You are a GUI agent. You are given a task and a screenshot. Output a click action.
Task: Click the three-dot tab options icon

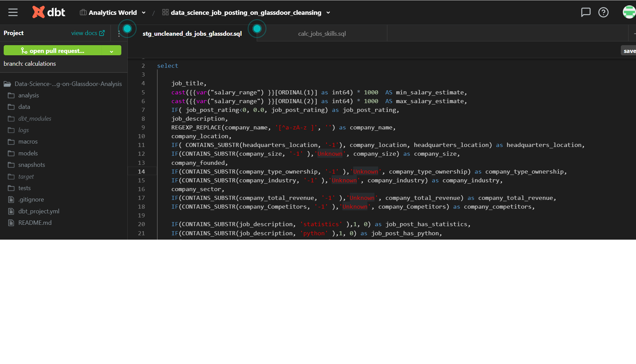[119, 33]
